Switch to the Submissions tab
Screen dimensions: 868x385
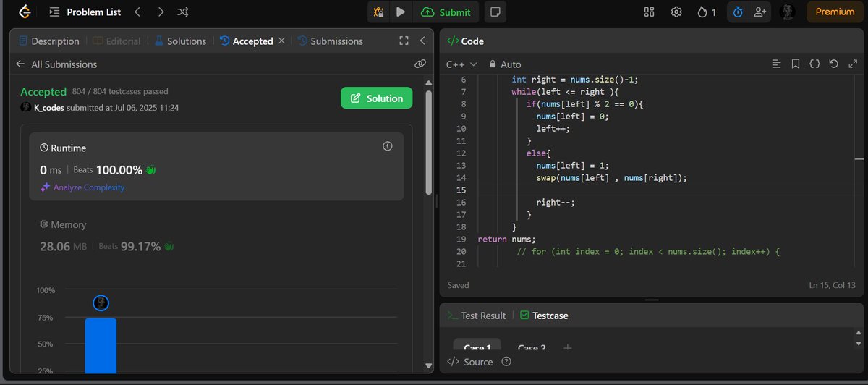[x=330, y=41]
